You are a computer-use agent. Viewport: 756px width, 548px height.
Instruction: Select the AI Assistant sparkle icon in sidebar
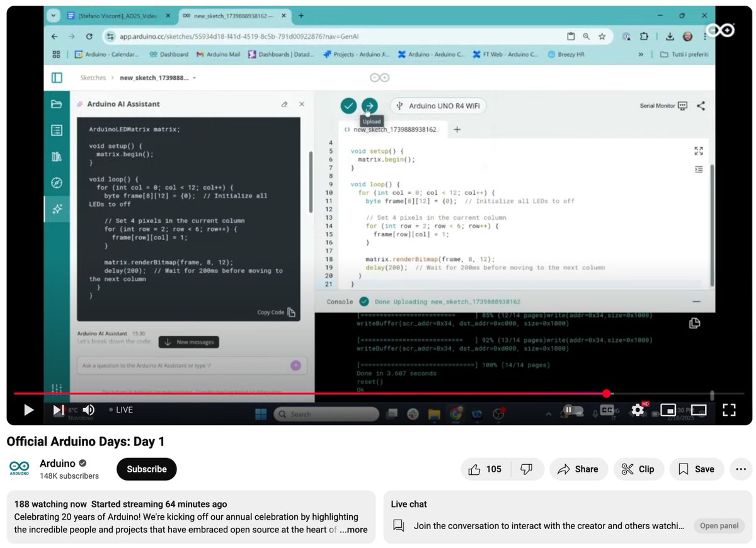pyautogui.click(x=57, y=209)
